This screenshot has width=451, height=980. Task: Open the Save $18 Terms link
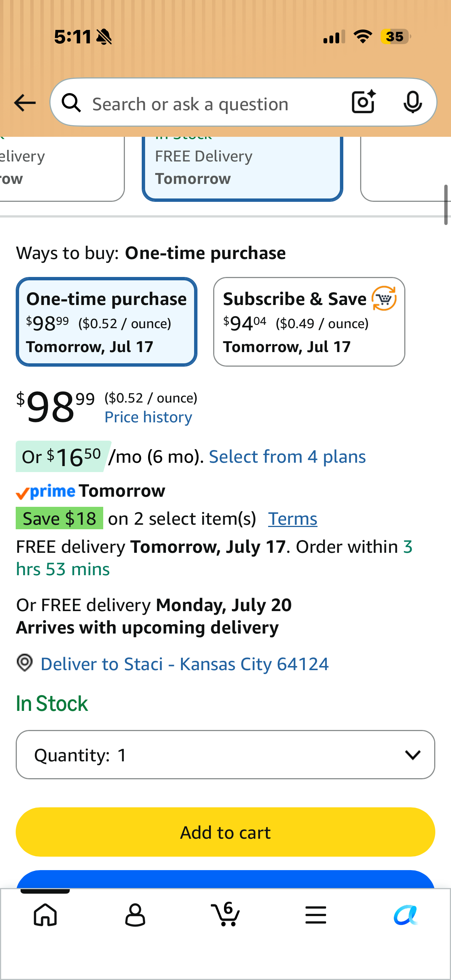[x=293, y=518]
